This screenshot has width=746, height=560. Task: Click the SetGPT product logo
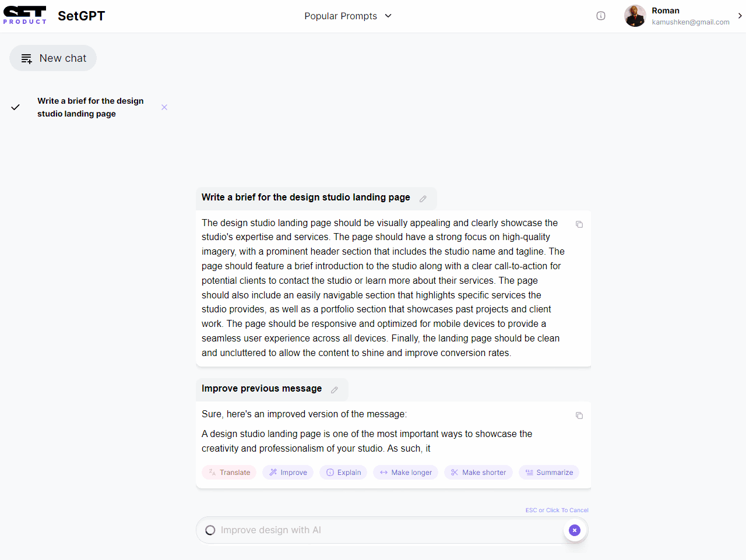(x=25, y=15)
